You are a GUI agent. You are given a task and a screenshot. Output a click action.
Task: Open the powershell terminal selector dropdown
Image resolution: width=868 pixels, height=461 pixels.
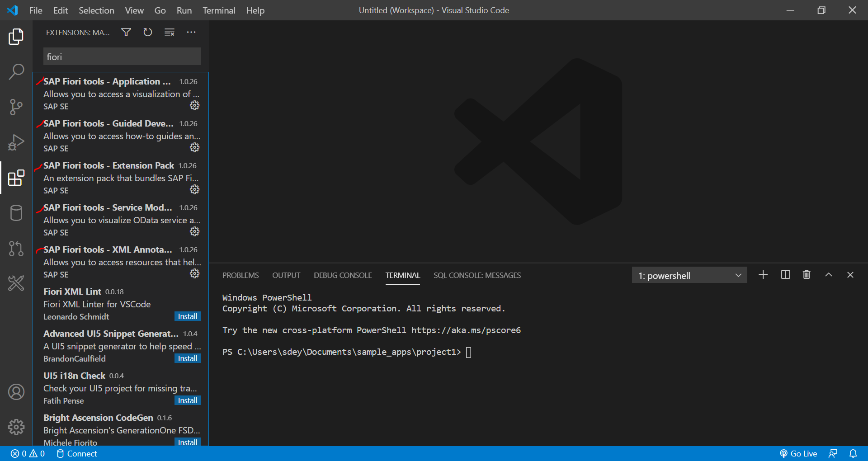point(689,275)
